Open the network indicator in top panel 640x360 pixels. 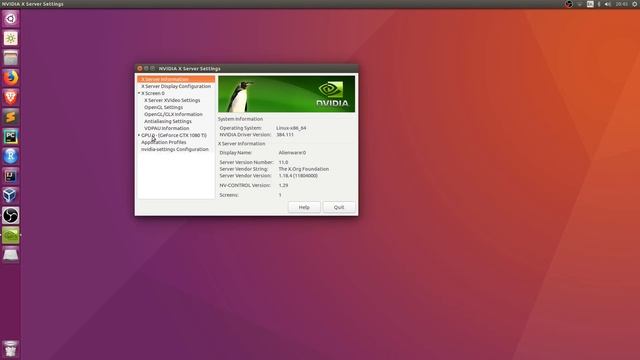point(580,4)
